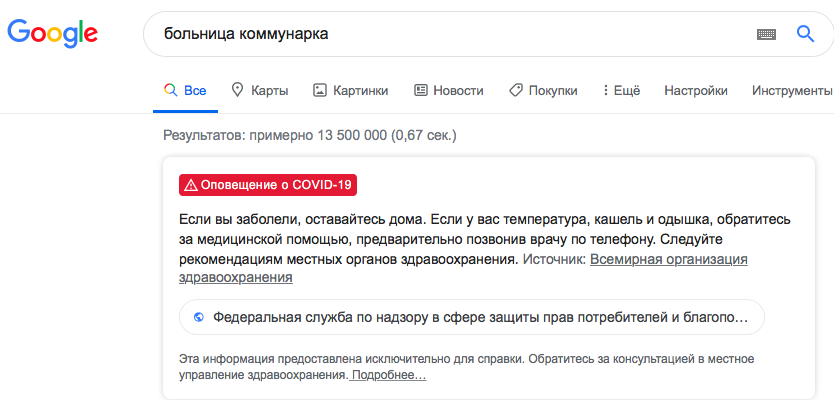Viewport: 834px width, 400px height.
Task: Expand the Ещё more options menu
Action: click(x=621, y=90)
